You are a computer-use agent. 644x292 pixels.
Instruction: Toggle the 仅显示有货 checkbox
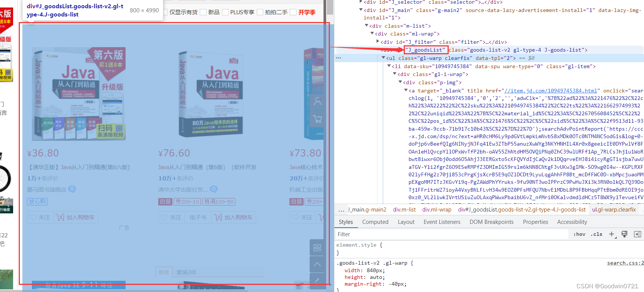(165, 12)
